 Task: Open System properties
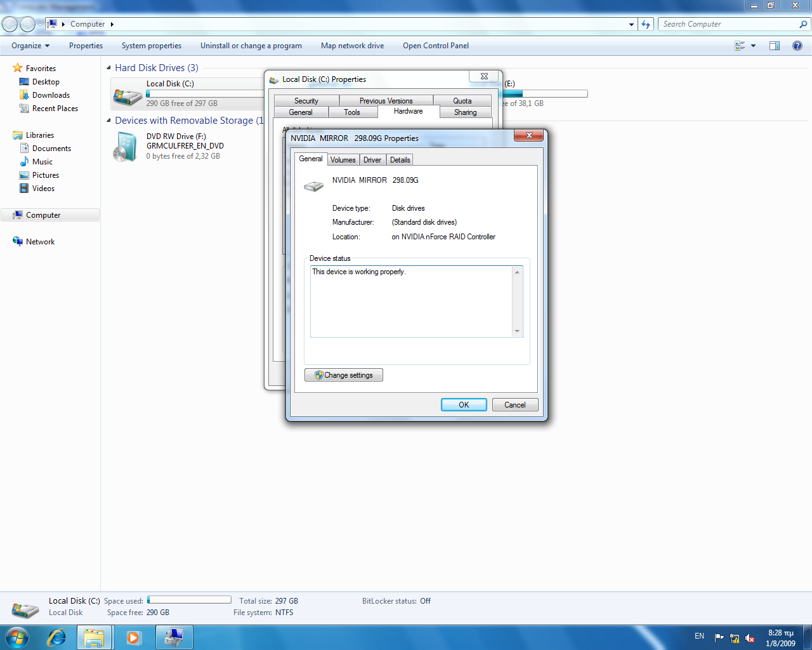pyautogui.click(x=152, y=46)
